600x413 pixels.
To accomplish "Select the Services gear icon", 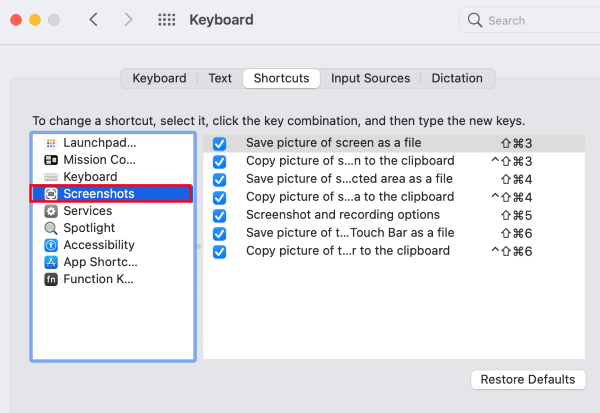I will (52, 211).
